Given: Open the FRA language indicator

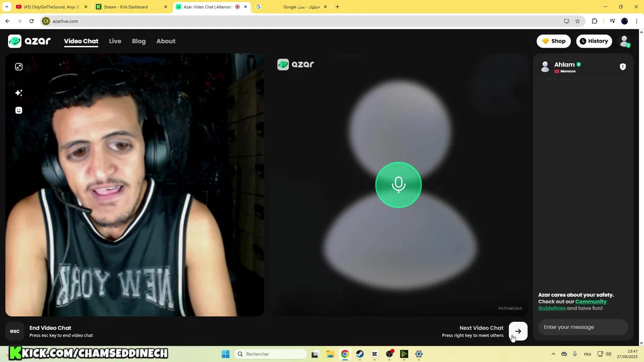Looking at the screenshot, I should 588,354.
